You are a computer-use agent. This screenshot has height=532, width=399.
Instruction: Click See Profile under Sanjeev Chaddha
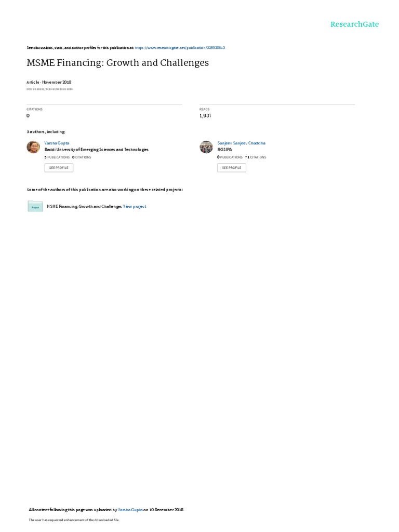[x=232, y=168]
